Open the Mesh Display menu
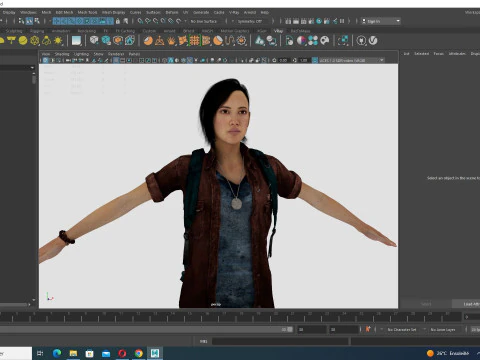Image resolution: width=480 pixels, height=360 pixels. (113, 12)
